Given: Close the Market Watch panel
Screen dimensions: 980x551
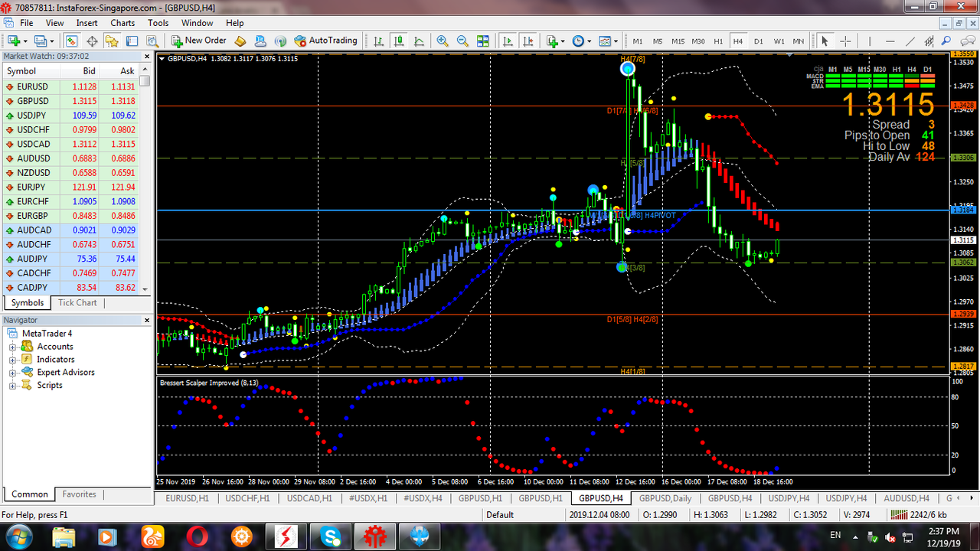Looking at the screenshot, I should (147, 57).
